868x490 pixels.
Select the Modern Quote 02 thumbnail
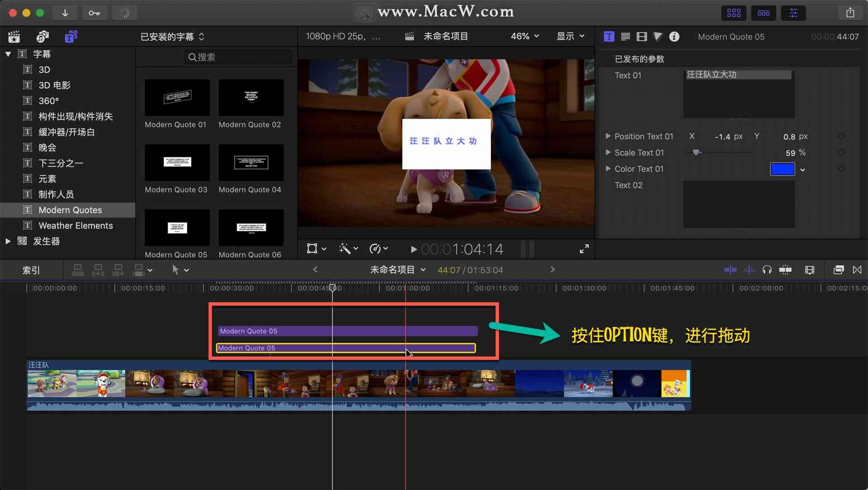251,97
